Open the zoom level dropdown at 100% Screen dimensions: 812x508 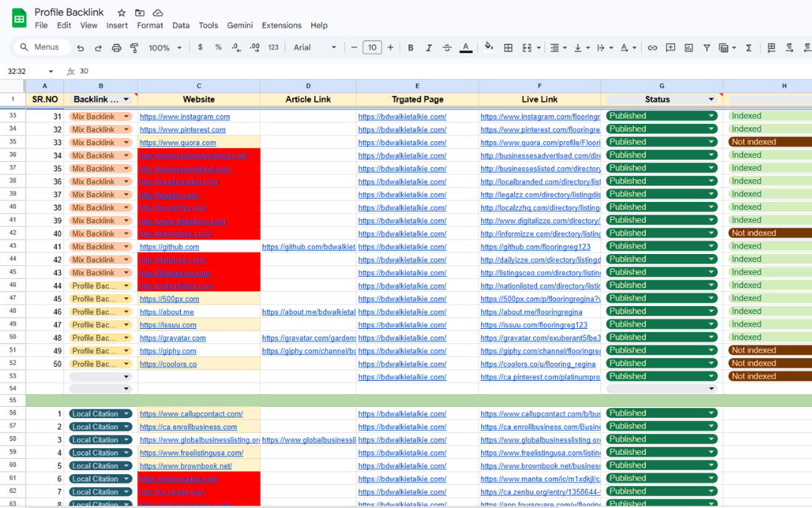165,48
